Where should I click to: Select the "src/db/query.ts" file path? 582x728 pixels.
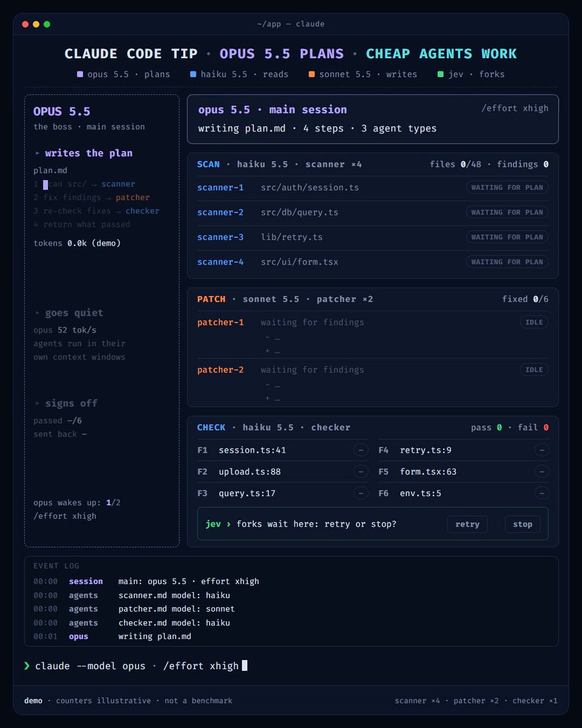tap(299, 212)
